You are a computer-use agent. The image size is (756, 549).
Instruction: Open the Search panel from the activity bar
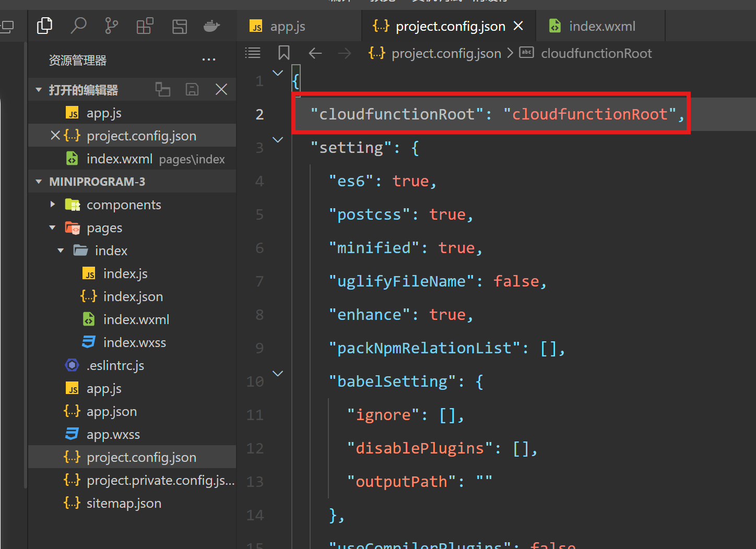[78, 25]
